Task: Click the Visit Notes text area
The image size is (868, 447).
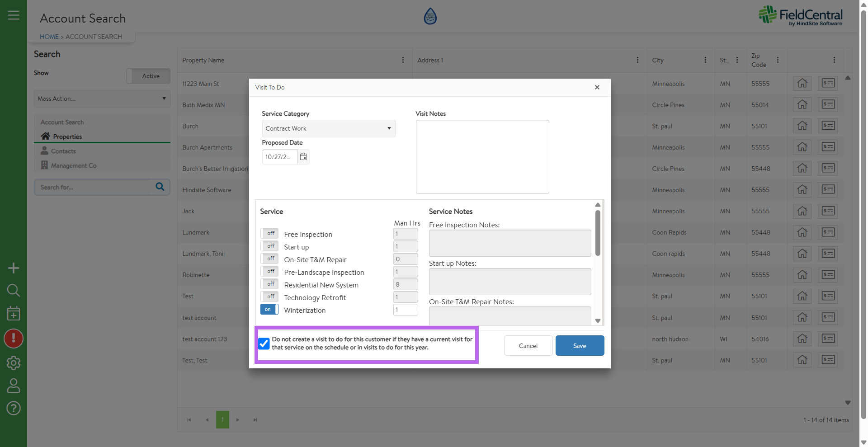Action: click(482, 157)
